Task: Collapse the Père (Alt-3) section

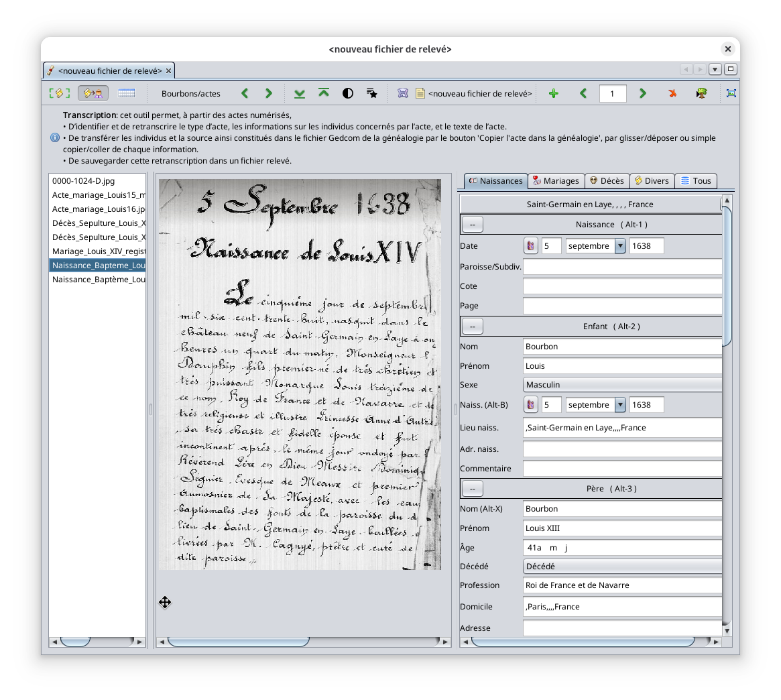Action: pos(472,489)
